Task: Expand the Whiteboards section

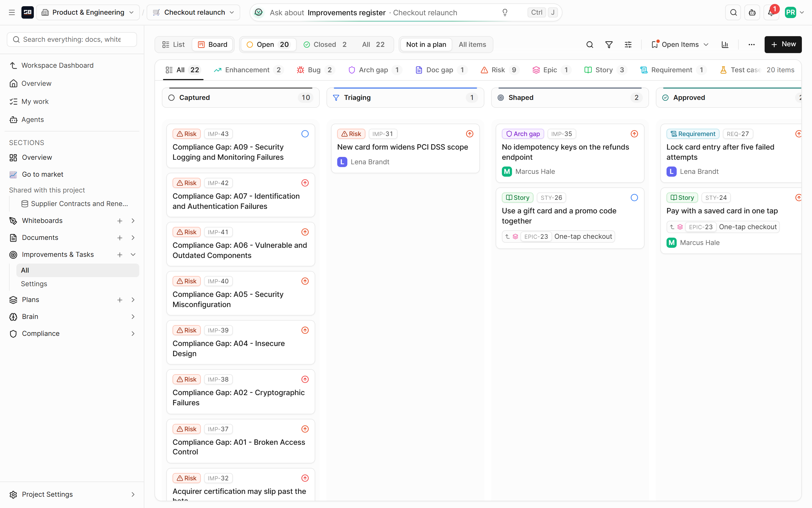Action: click(x=133, y=221)
